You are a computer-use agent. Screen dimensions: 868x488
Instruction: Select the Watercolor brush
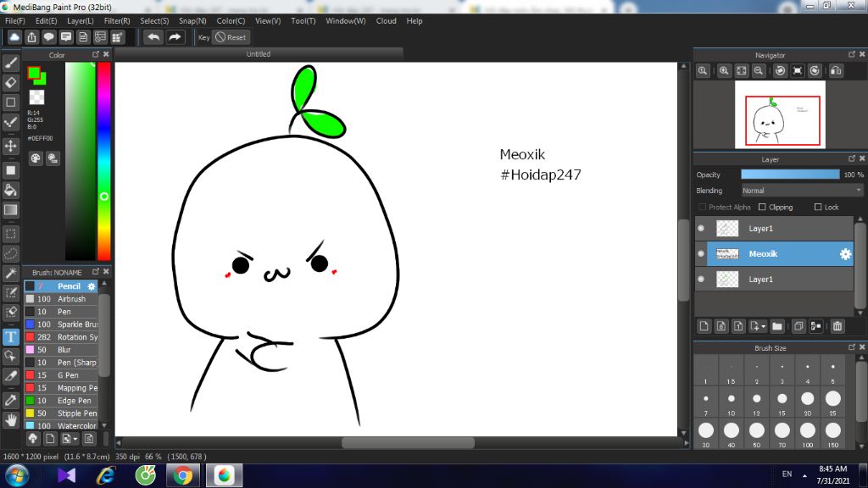tap(61, 426)
